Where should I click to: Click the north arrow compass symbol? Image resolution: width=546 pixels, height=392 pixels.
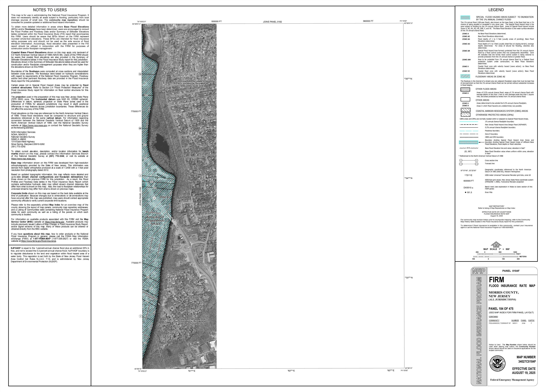tap(496, 245)
